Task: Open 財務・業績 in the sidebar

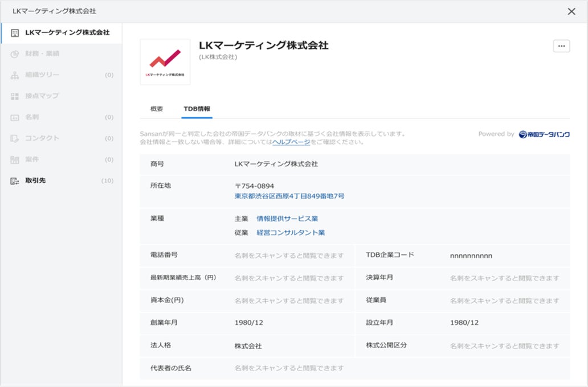Action: [x=61, y=53]
